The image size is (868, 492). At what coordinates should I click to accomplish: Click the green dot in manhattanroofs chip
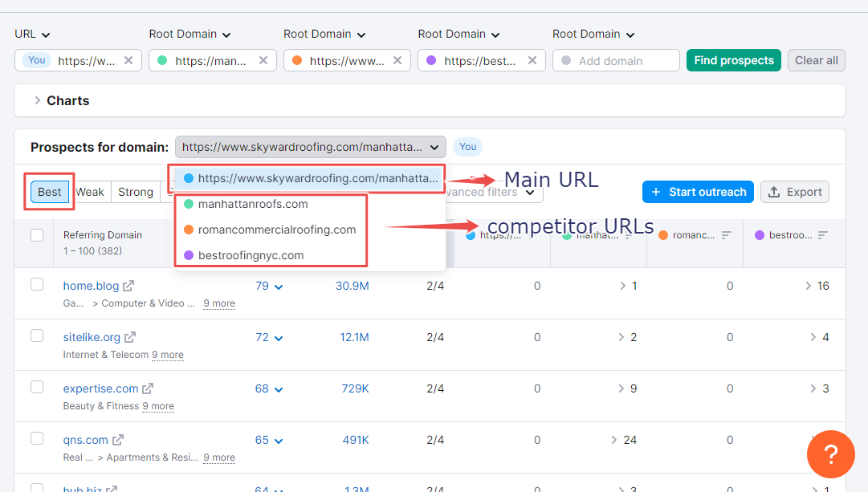pyautogui.click(x=162, y=60)
